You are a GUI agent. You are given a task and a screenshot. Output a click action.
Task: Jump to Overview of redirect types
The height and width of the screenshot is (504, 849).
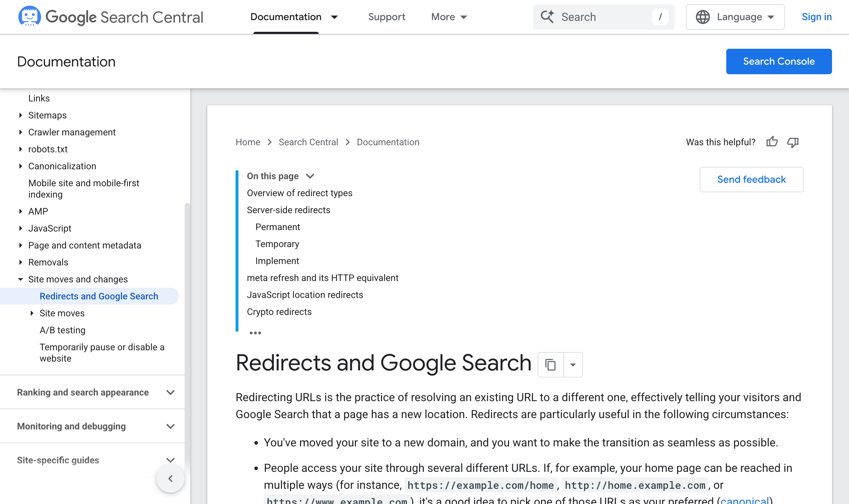pos(300,193)
